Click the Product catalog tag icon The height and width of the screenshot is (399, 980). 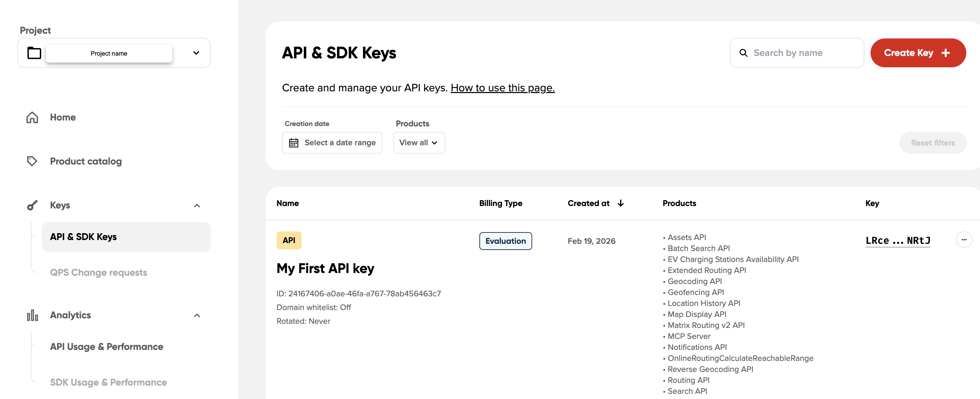[x=32, y=161]
